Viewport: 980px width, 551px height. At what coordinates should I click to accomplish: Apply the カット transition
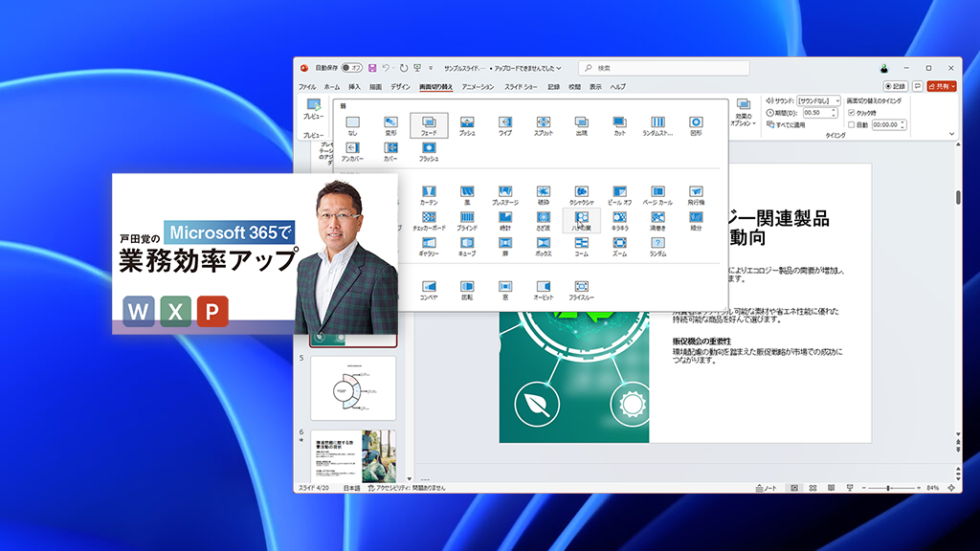point(619,125)
